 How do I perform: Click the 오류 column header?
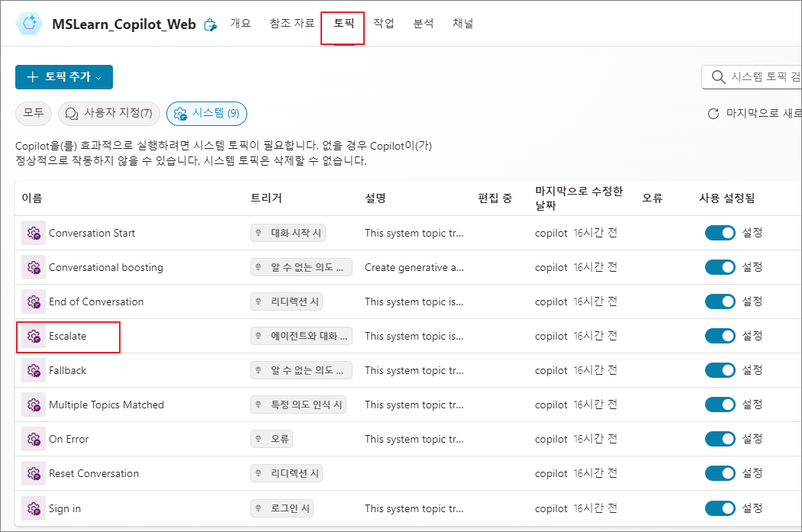click(x=652, y=198)
